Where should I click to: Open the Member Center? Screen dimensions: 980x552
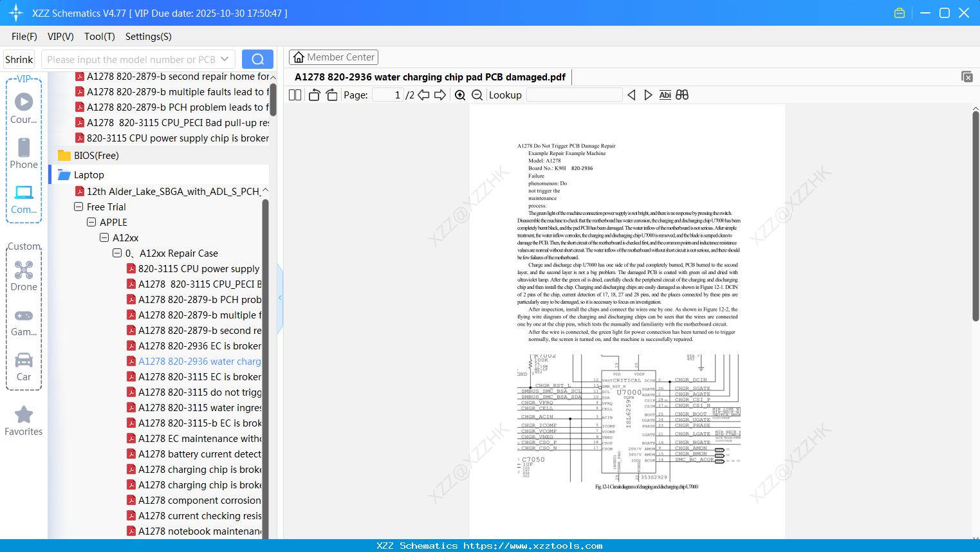pos(333,57)
